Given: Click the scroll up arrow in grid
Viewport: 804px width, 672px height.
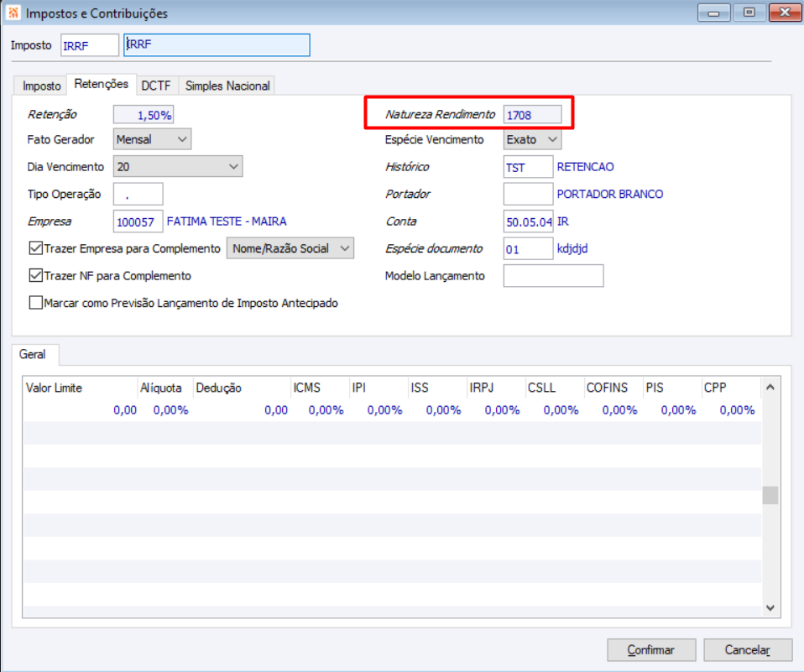Looking at the screenshot, I should (x=770, y=388).
